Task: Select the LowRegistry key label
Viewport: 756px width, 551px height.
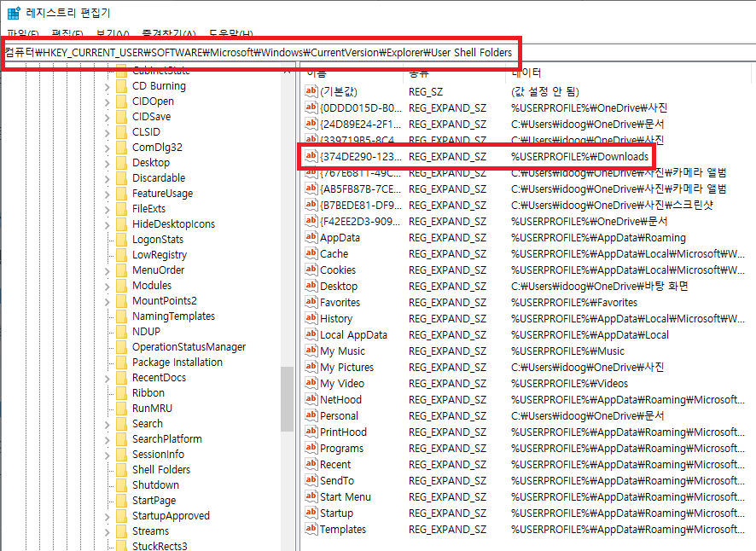Action: coord(160,255)
